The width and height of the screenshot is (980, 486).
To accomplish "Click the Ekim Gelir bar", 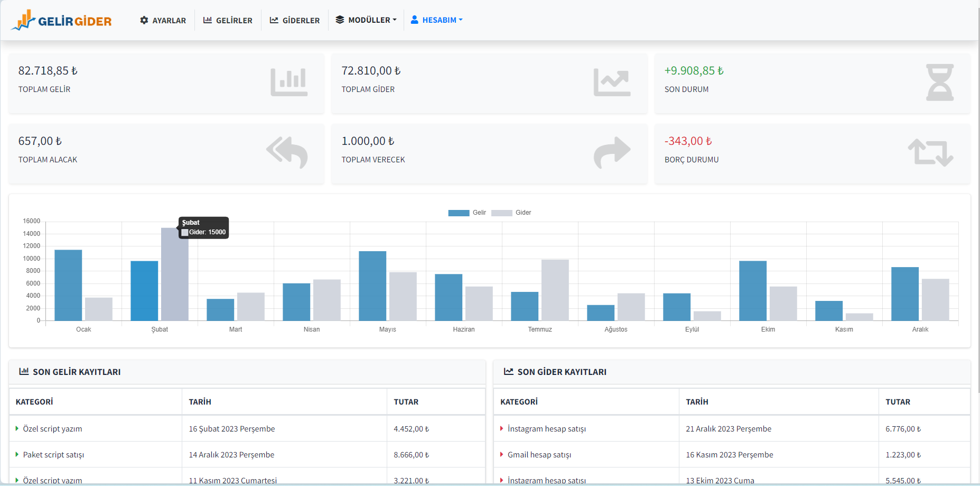I will coord(753,291).
